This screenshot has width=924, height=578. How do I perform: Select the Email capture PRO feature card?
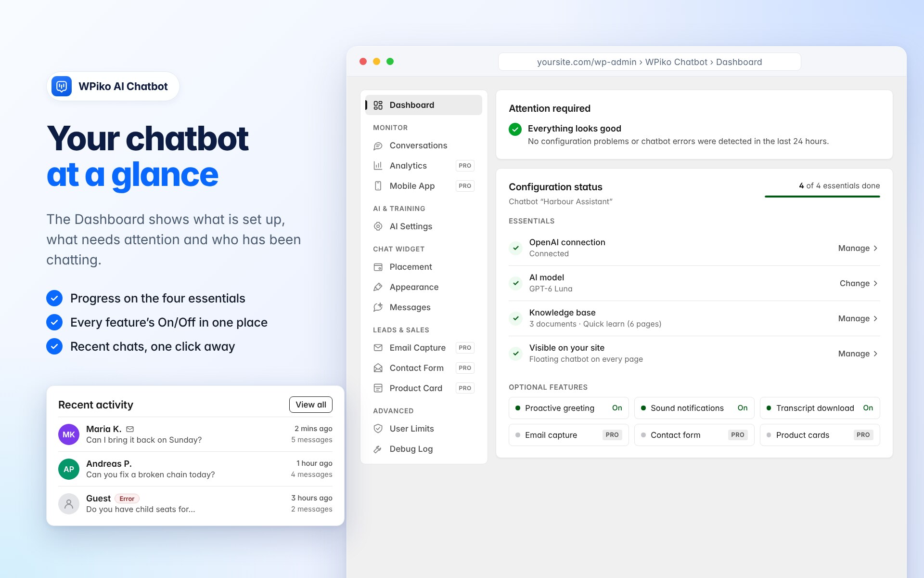(568, 435)
